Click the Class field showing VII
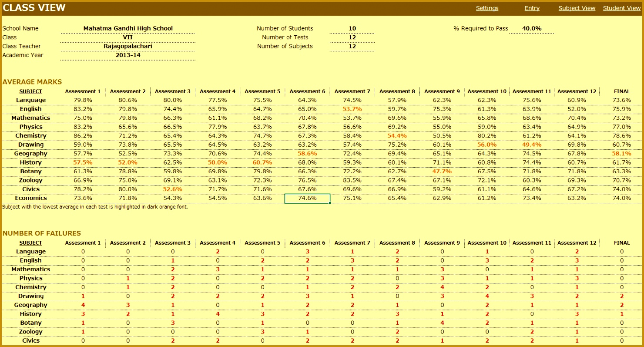The height and width of the screenshot is (347, 644). coord(127,37)
